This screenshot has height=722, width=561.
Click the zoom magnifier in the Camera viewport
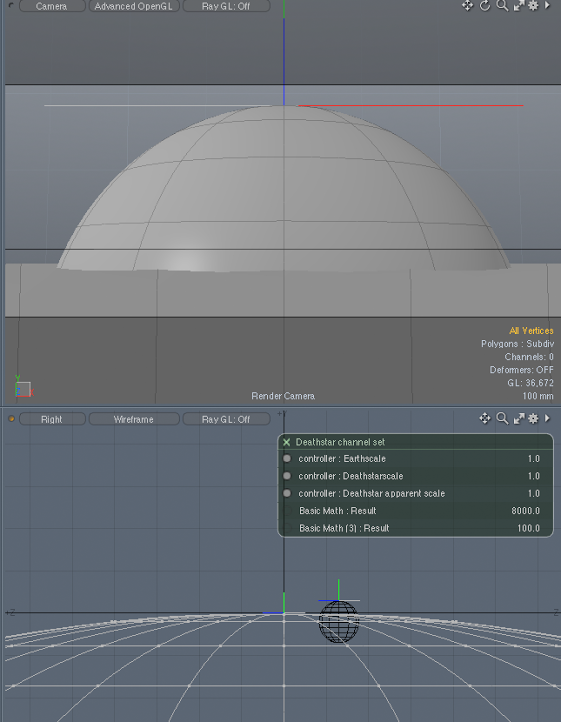[x=502, y=6]
